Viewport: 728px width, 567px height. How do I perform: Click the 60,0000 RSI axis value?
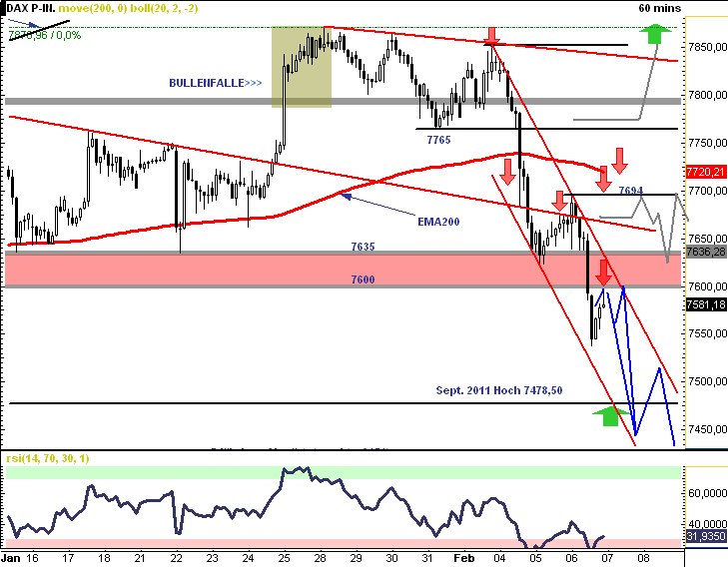click(x=707, y=493)
